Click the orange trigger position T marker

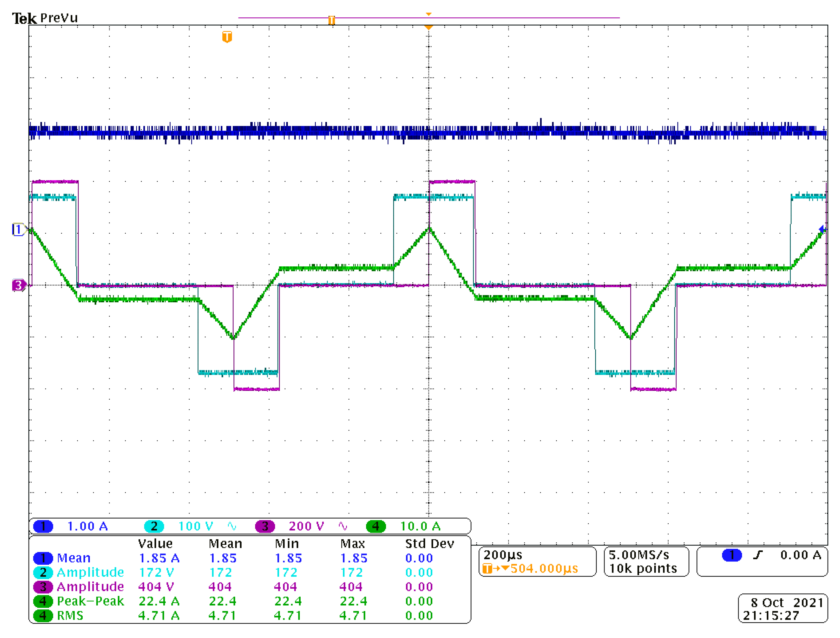click(227, 37)
